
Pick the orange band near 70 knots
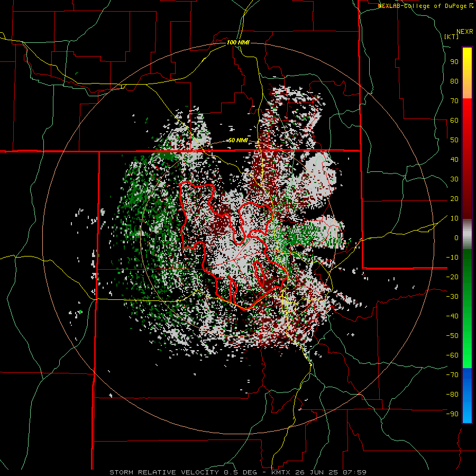click(x=467, y=90)
